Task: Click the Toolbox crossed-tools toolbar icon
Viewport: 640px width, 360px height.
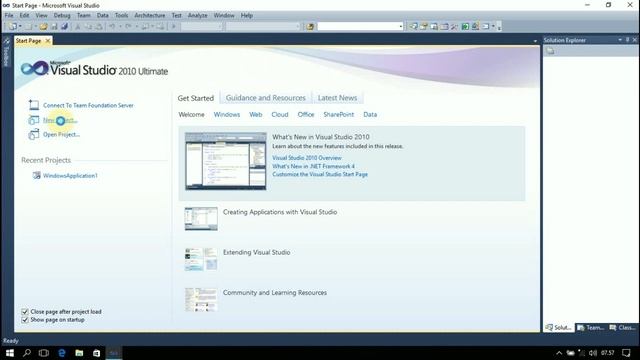Action: click(x=454, y=27)
